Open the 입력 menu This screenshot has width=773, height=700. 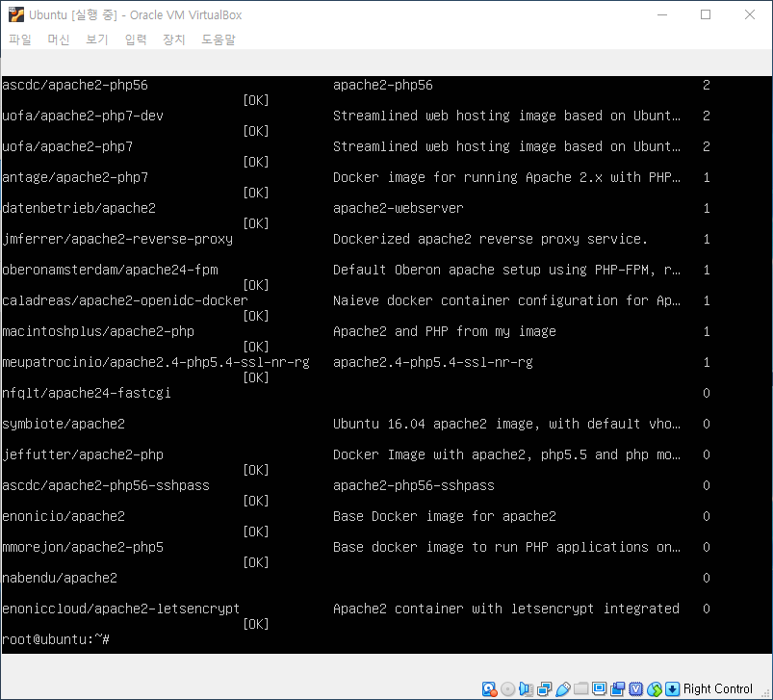pyautogui.click(x=136, y=39)
